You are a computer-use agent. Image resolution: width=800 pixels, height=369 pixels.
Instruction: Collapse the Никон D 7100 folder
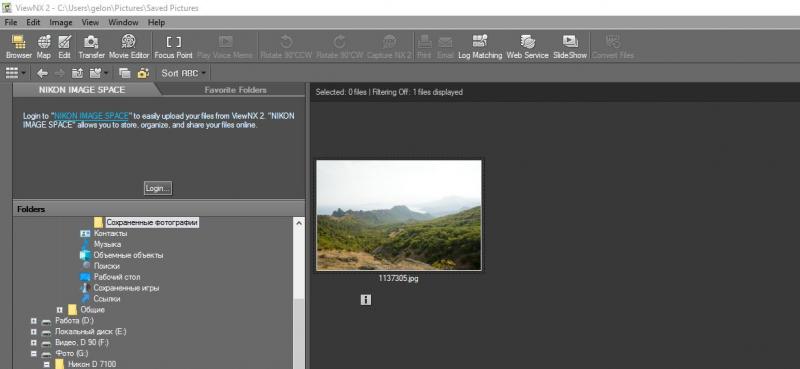pos(46,364)
